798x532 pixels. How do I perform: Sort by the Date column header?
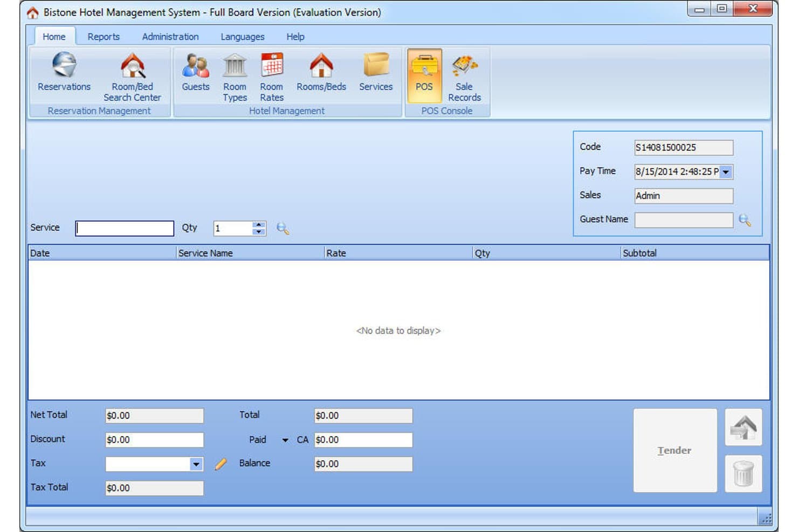(102, 253)
